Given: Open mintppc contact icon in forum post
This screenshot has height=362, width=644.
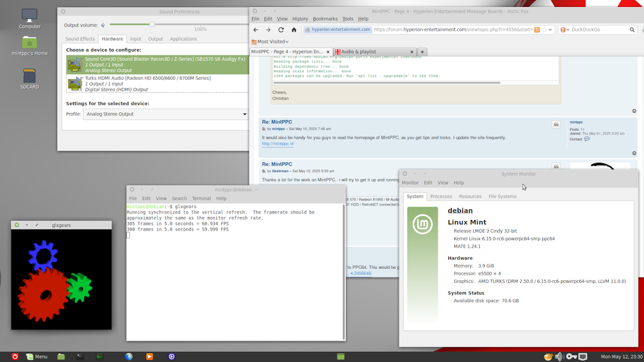Looking at the screenshot, I should pos(587,139).
